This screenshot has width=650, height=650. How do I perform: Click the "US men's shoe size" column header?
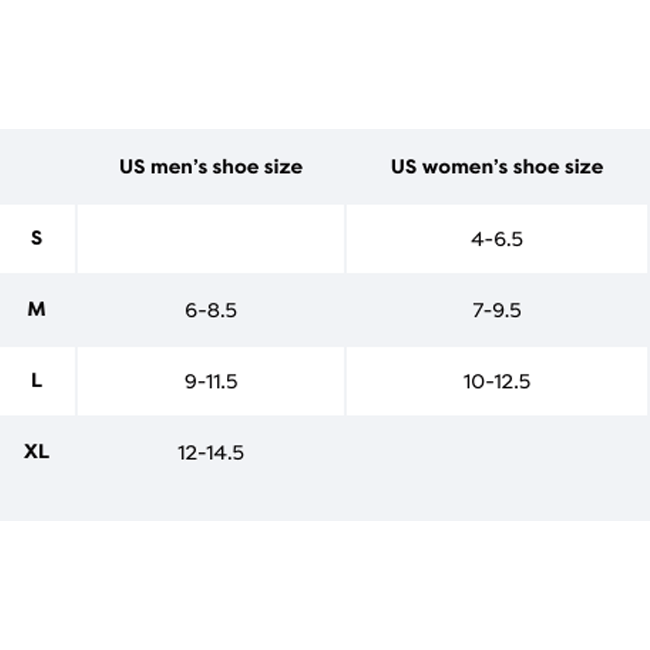pos(211,167)
